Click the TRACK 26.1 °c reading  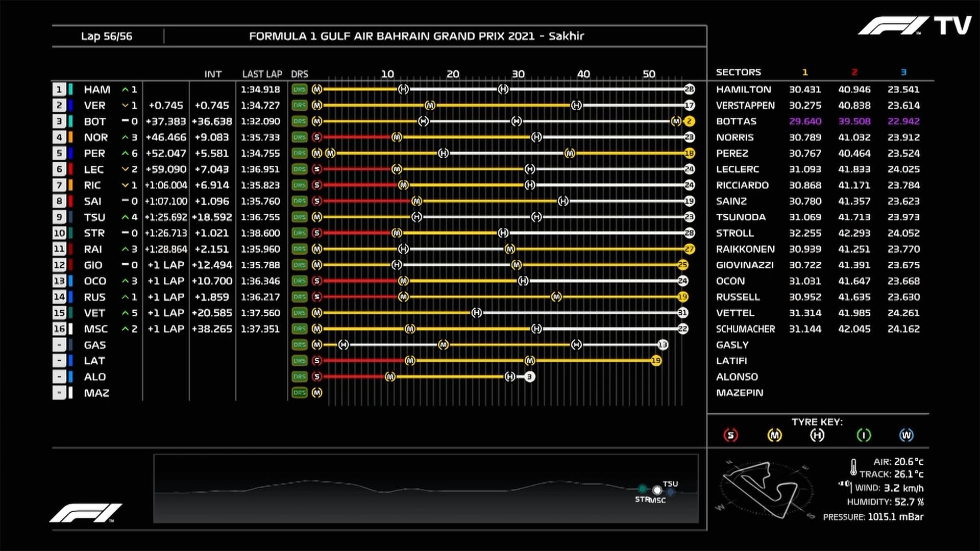(x=891, y=474)
